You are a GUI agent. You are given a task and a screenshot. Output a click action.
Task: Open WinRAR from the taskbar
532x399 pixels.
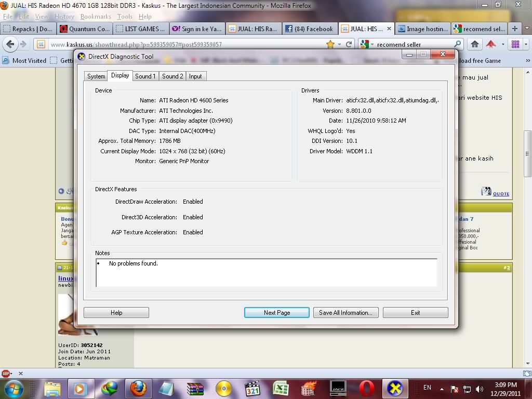(x=195, y=389)
